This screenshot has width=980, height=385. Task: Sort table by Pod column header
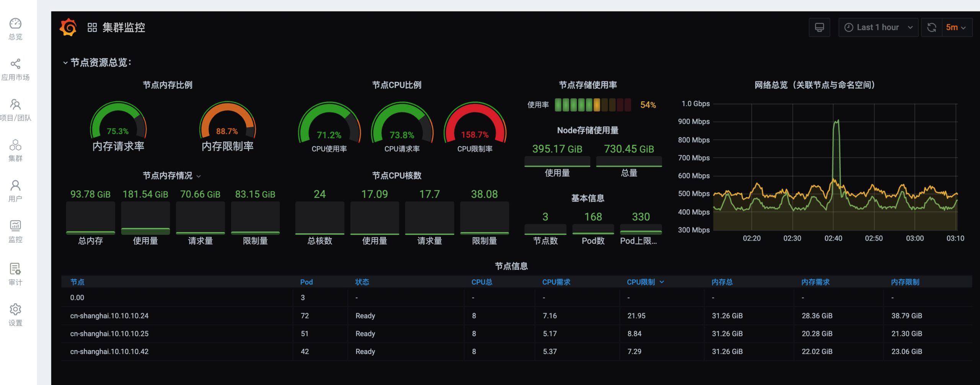click(x=306, y=282)
